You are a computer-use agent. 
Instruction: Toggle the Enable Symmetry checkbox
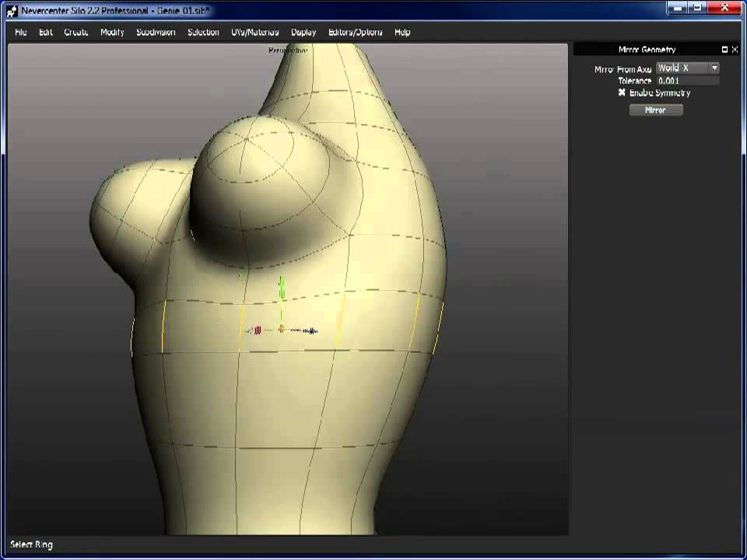[x=622, y=93]
